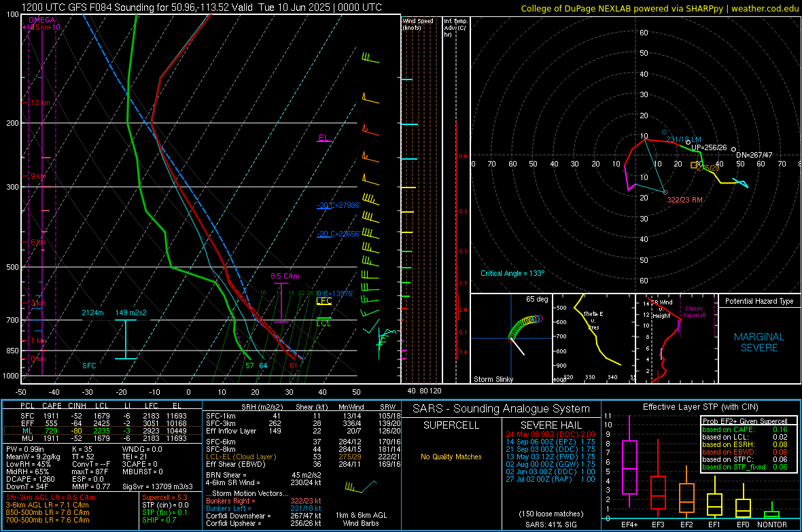Click the 8.5 C/km lapse rate label

(x=285, y=277)
